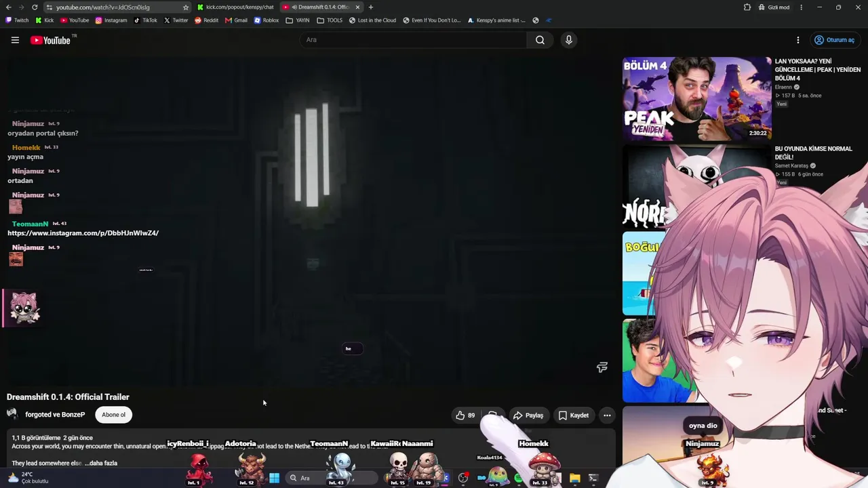Click the Elraenn channel name

(783, 87)
